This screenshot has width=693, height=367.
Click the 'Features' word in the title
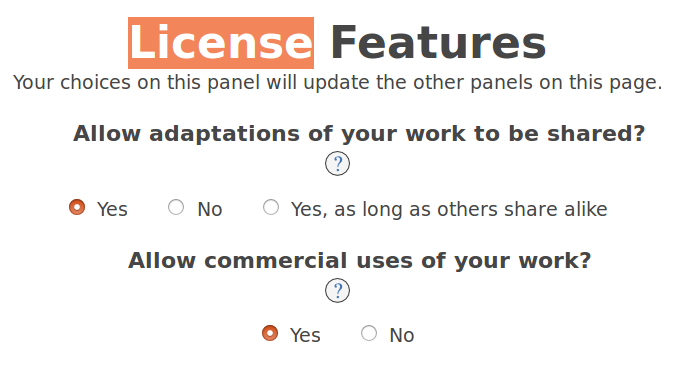(438, 43)
